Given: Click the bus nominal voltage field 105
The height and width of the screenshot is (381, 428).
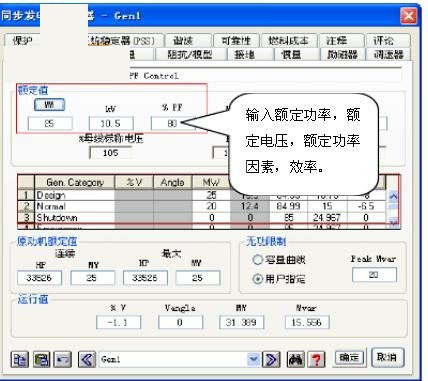Looking at the screenshot, I should (110, 153).
